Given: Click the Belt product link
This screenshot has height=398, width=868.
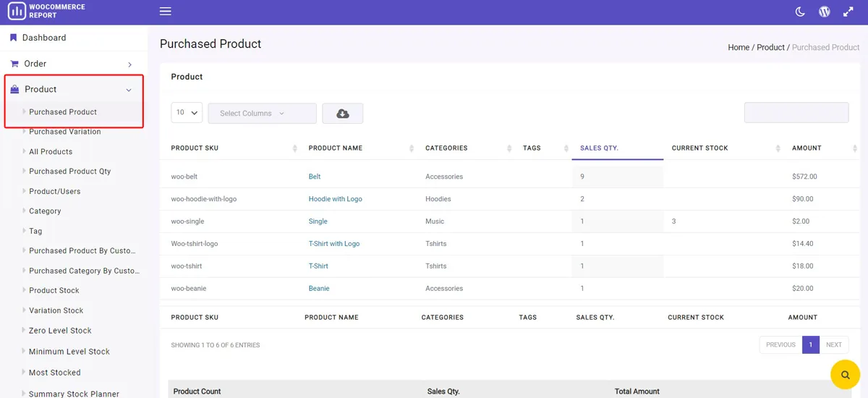Looking at the screenshot, I should pos(315,177).
